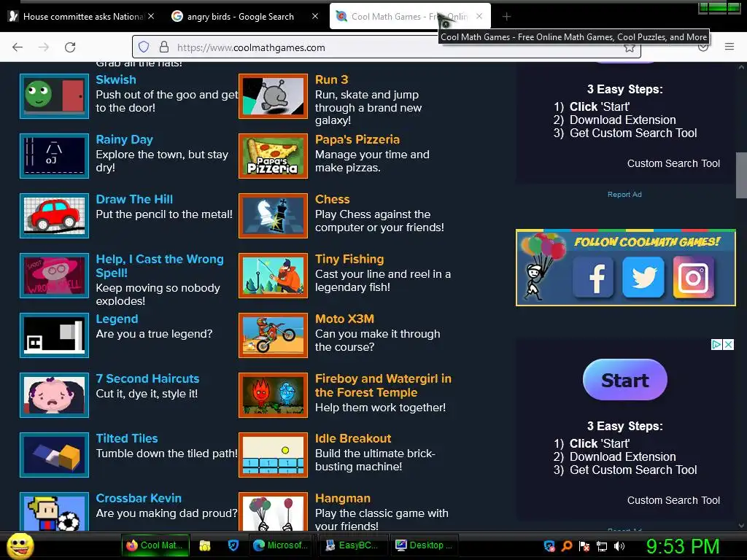Image resolution: width=747 pixels, height=560 pixels.
Task: Close the House committee tab
Action: click(x=151, y=16)
